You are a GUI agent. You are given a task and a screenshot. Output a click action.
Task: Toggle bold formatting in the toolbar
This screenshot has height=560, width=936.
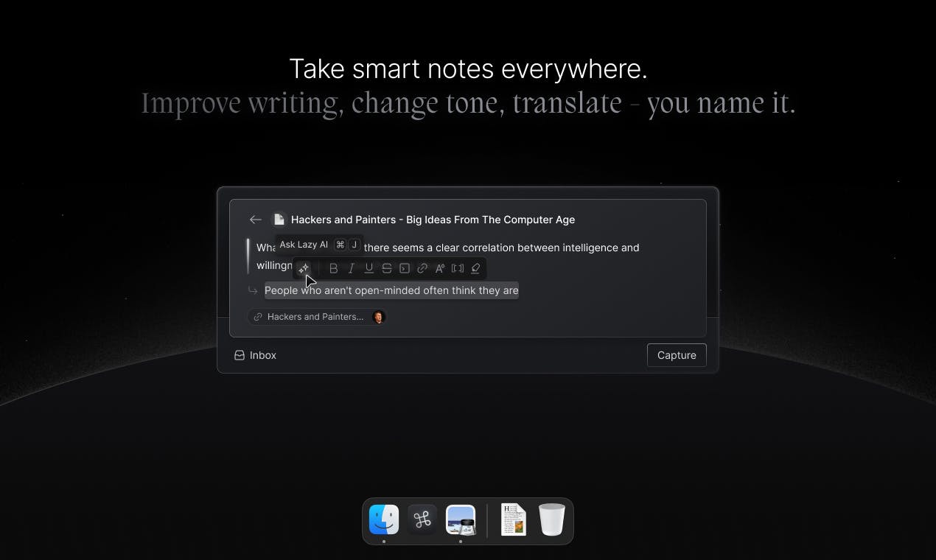333,269
